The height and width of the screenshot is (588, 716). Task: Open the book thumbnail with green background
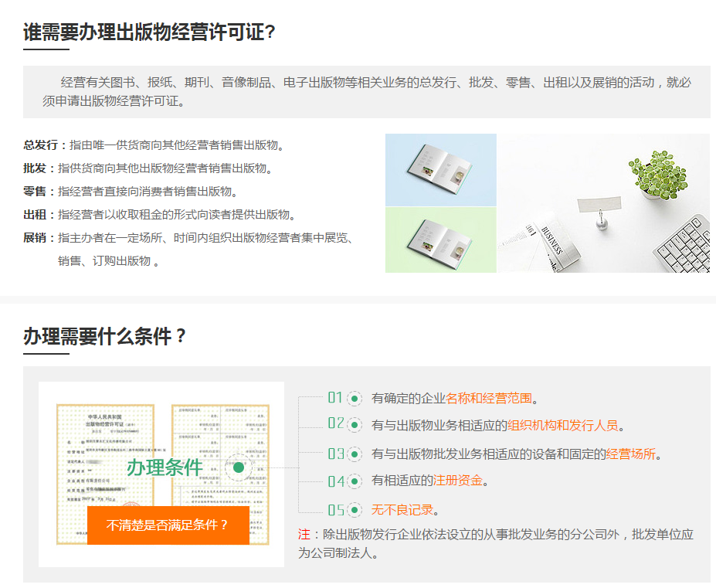point(440,240)
